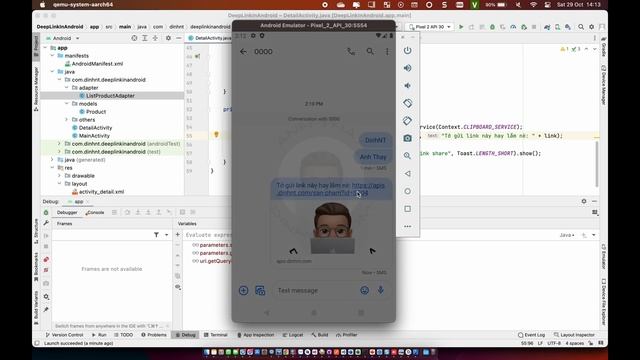Image resolution: width=640 pixels, height=360 pixels.
Task: Collapse the app module in project tree
Action: coord(45,48)
